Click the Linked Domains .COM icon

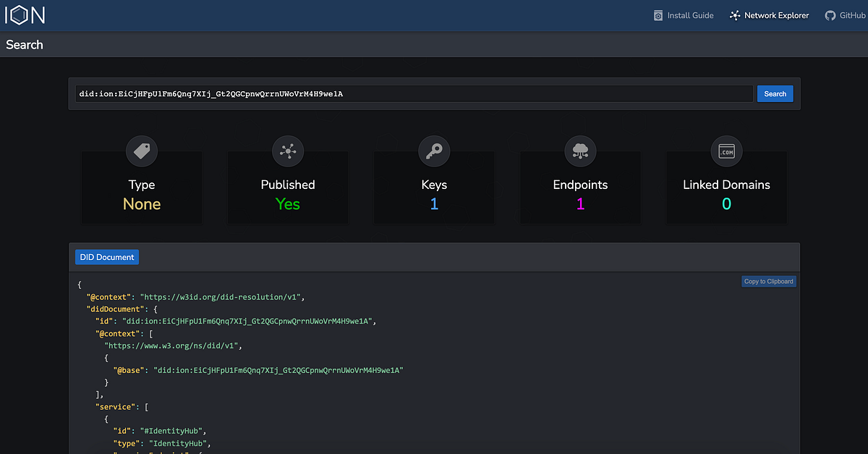726,151
